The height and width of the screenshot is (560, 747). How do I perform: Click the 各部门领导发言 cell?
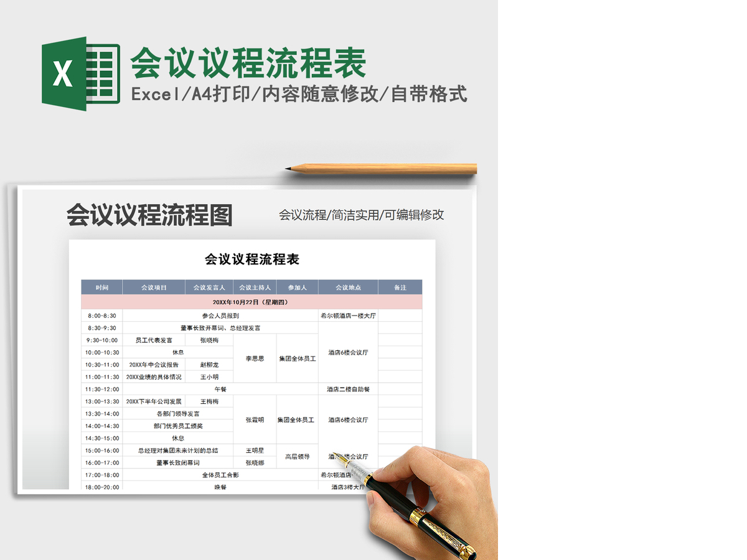tap(178, 414)
